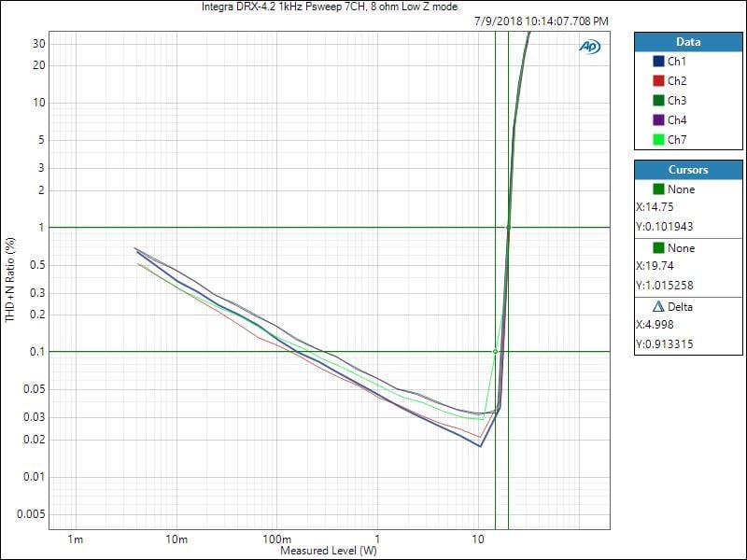Click the first cursor's green square icon
747x560 pixels.
pos(658,189)
